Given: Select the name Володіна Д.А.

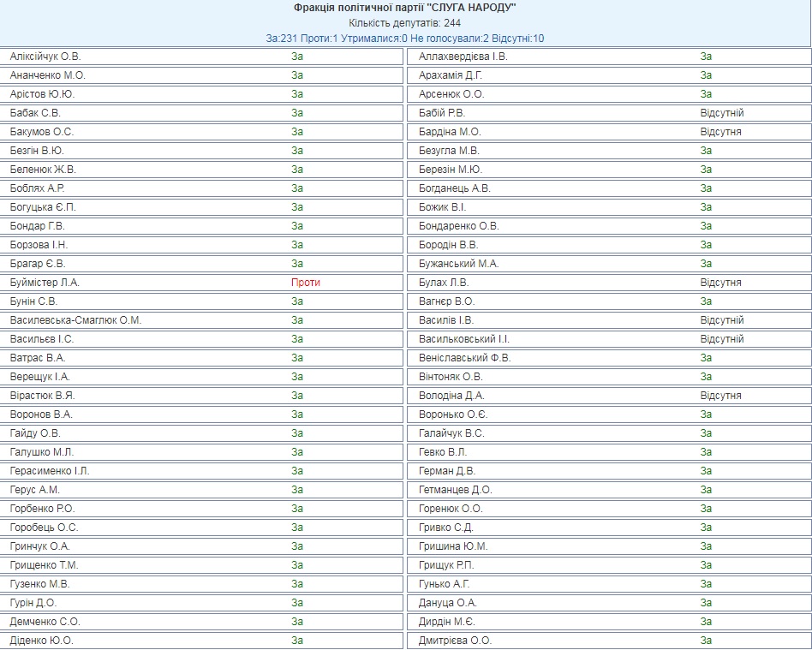Looking at the screenshot, I should [x=451, y=396].
